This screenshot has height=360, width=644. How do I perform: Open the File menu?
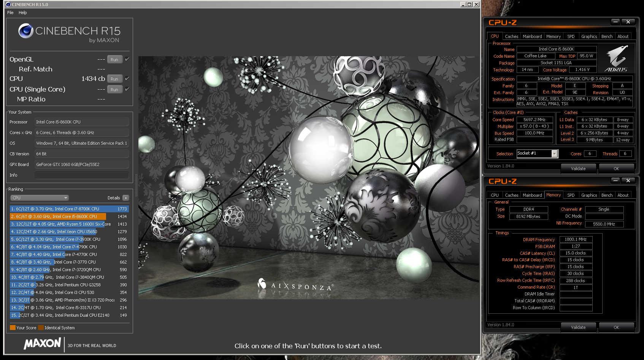[10, 13]
